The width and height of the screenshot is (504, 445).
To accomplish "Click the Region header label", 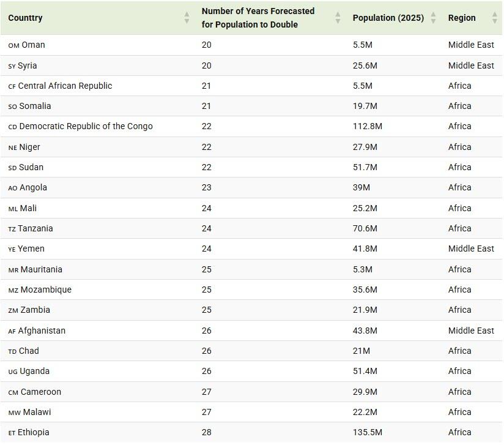I will click(461, 18).
